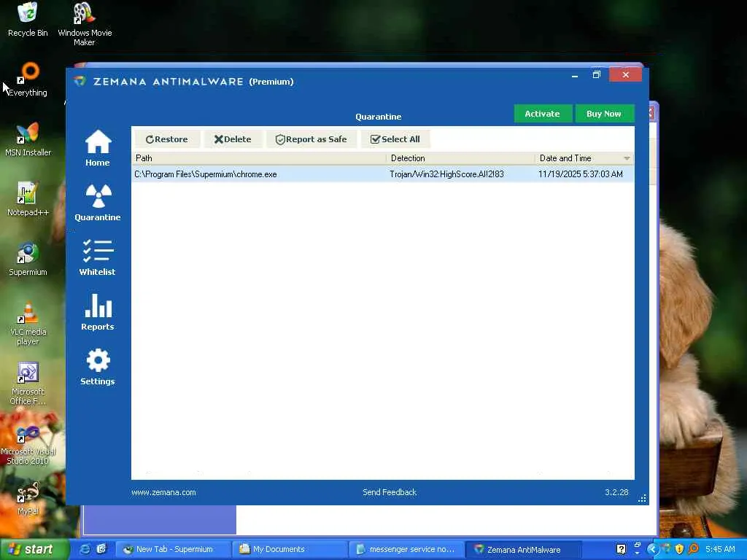Select the Everything desktop shortcut

coord(28,79)
